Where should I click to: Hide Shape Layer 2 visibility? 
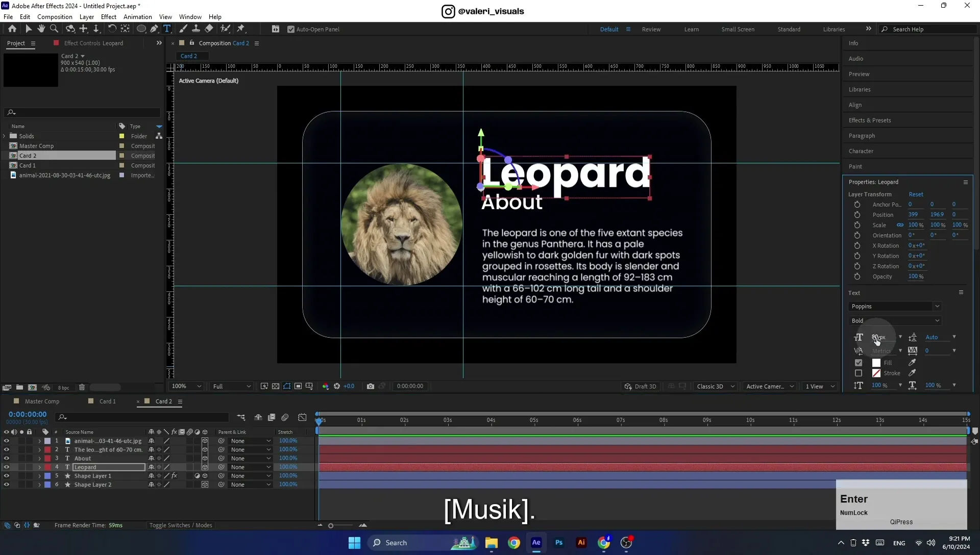coord(7,485)
